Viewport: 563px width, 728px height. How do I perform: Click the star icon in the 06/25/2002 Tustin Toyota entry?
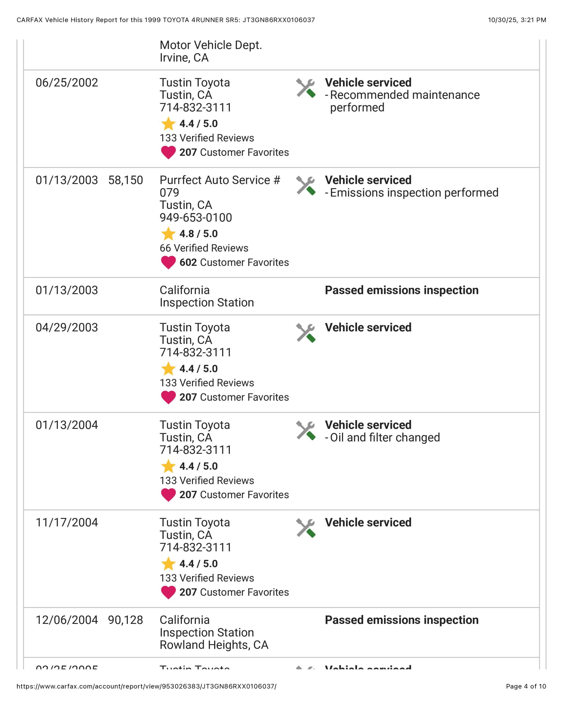pos(169,124)
